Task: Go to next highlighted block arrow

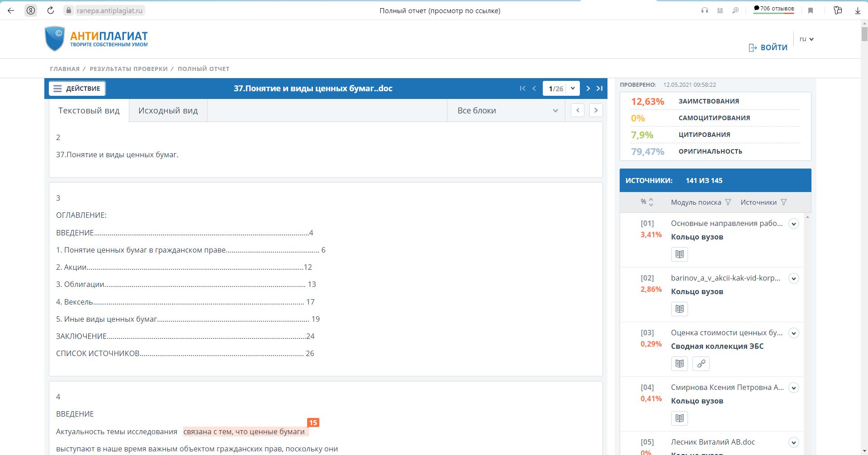Action: [596, 111]
